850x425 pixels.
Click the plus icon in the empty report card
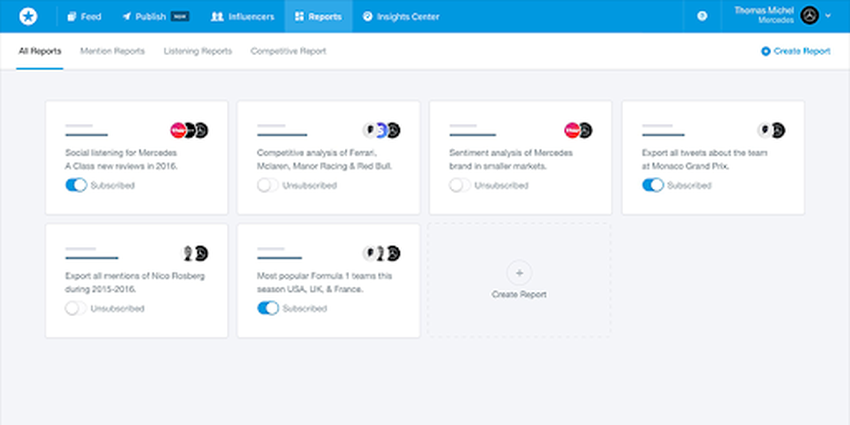(x=518, y=273)
